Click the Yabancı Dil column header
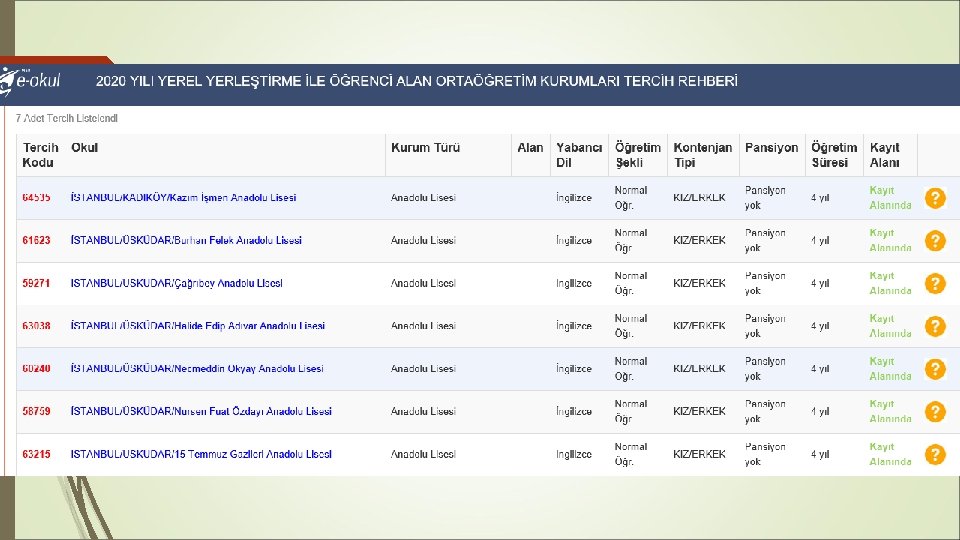The height and width of the screenshot is (540, 960). tap(579, 155)
